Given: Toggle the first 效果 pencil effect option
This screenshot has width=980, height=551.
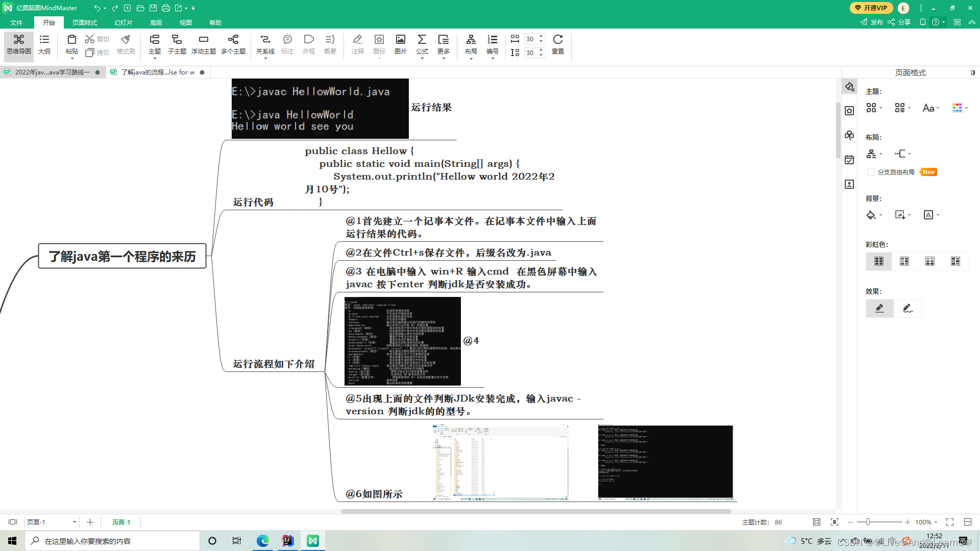Looking at the screenshot, I should [879, 308].
